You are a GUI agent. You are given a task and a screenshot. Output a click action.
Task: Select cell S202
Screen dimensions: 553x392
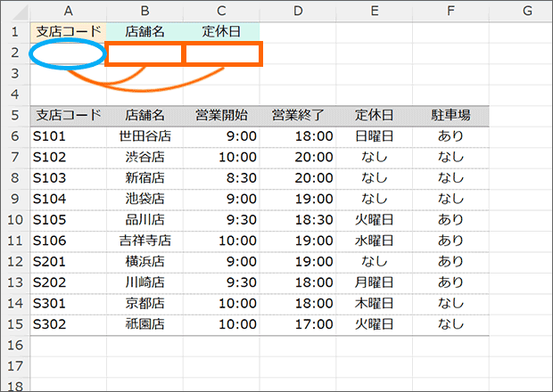tap(69, 282)
